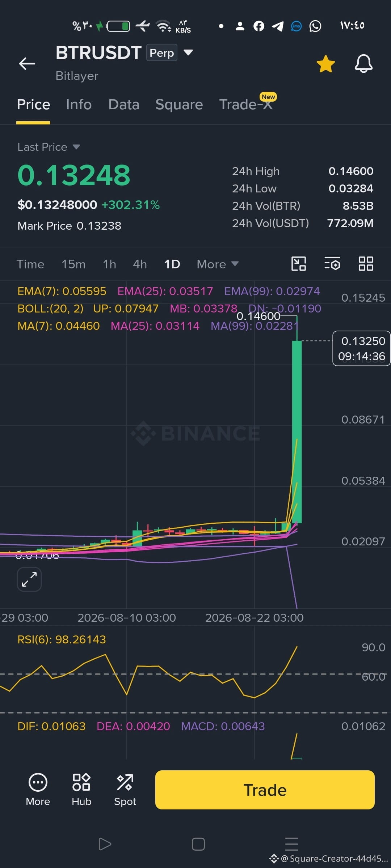The image size is (391, 868).
Task: Tap the airplane mode status icon
Action: tap(143, 26)
